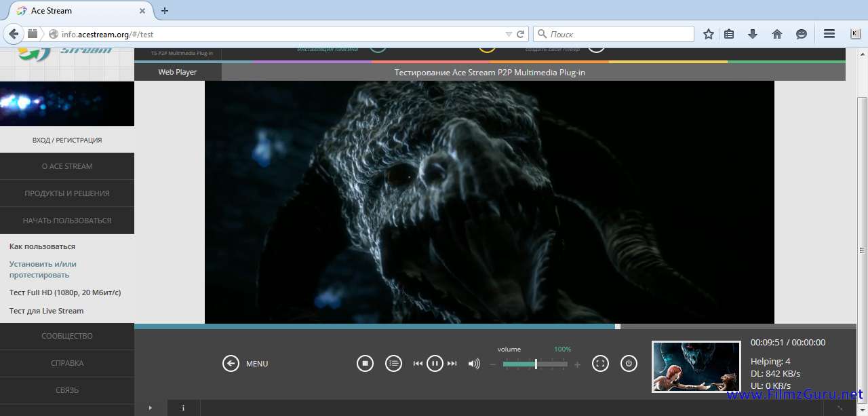Stop the video with the stop button
The image size is (868, 416).
[365, 364]
